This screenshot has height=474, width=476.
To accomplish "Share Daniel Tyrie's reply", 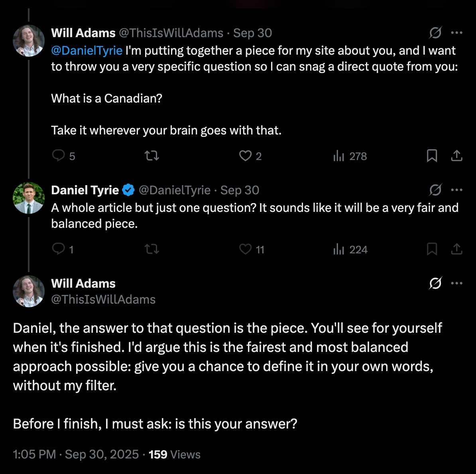I will pos(456,249).
